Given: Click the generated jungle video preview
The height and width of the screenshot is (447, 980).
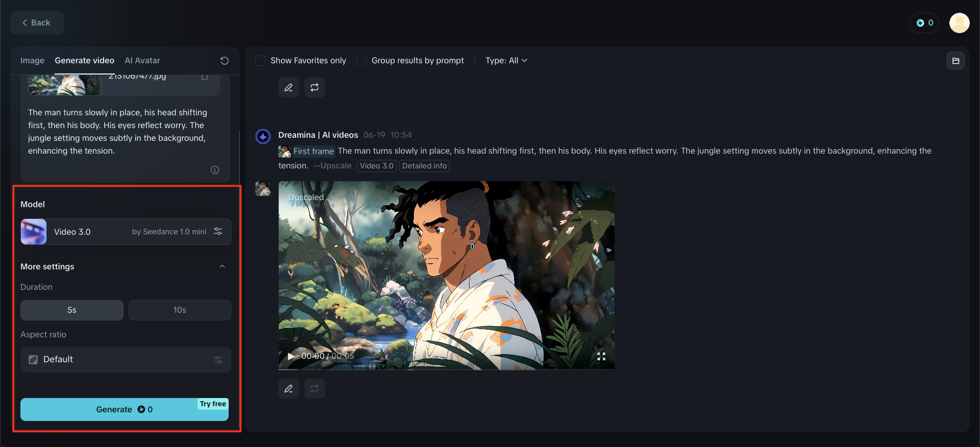Looking at the screenshot, I should 446,276.
